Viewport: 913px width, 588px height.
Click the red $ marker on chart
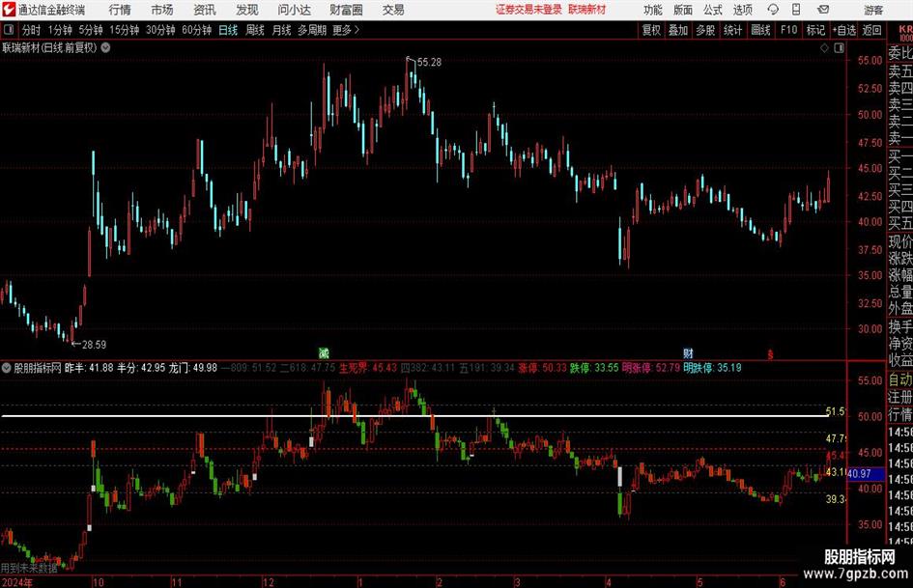coord(770,354)
